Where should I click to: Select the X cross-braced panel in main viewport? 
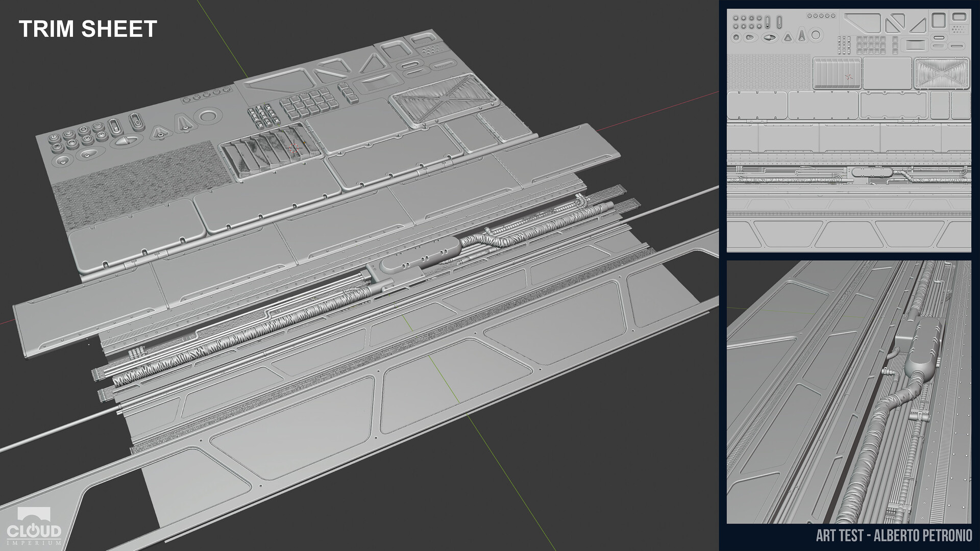(x=443, y=100)
